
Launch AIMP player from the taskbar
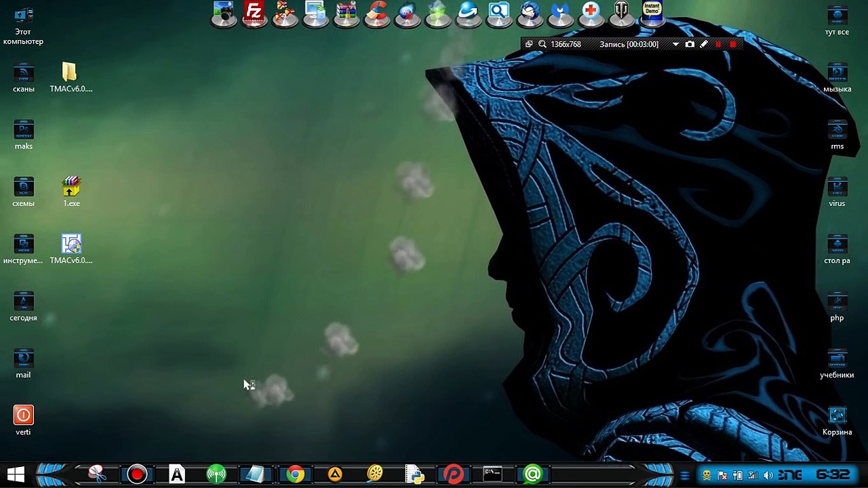(x=335, y=474)
